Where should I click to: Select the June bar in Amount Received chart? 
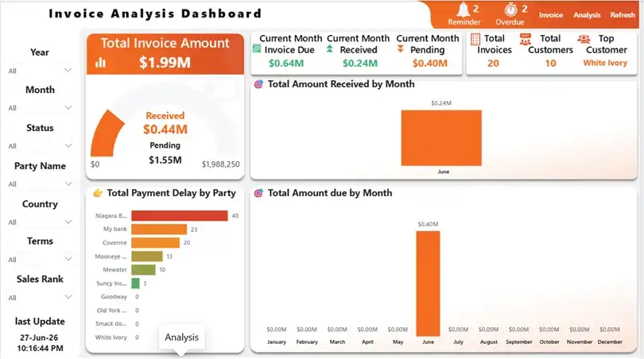[441, 138]
